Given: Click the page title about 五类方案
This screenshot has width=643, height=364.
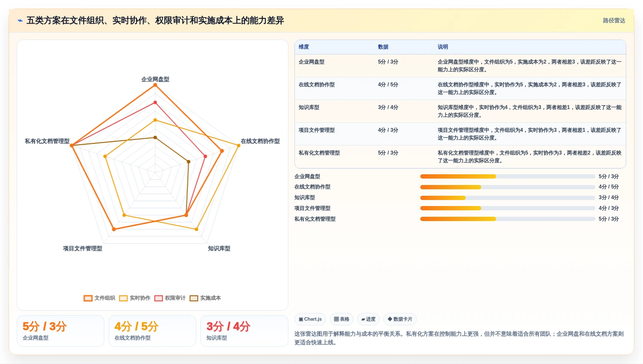Looking at the screenshot, I should point(155,21).
